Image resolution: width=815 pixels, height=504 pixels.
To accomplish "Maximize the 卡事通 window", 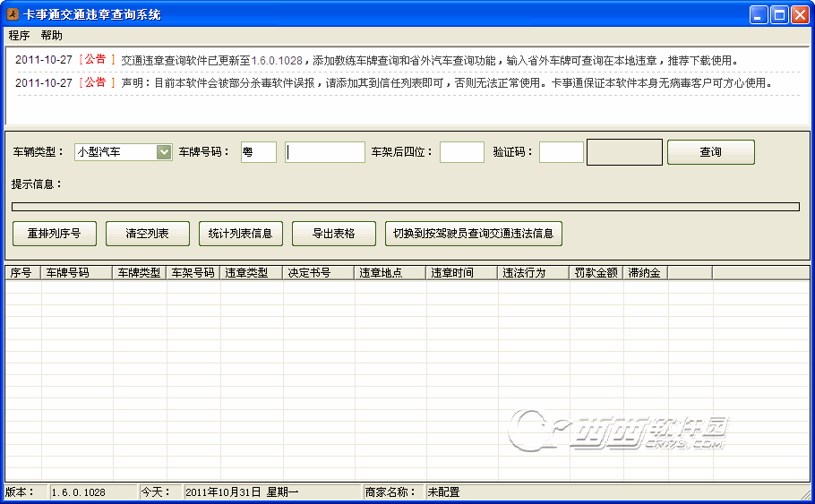I will click(779, 14).
